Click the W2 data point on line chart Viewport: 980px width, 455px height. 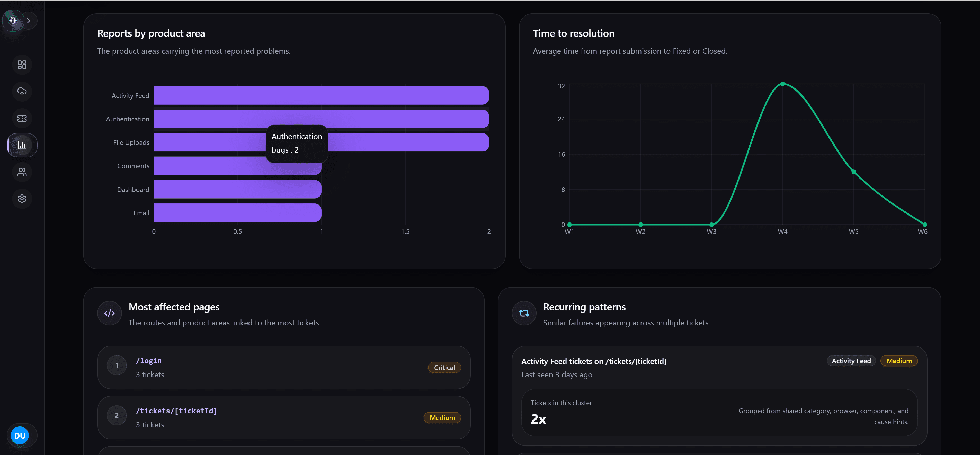coord(641,225)
